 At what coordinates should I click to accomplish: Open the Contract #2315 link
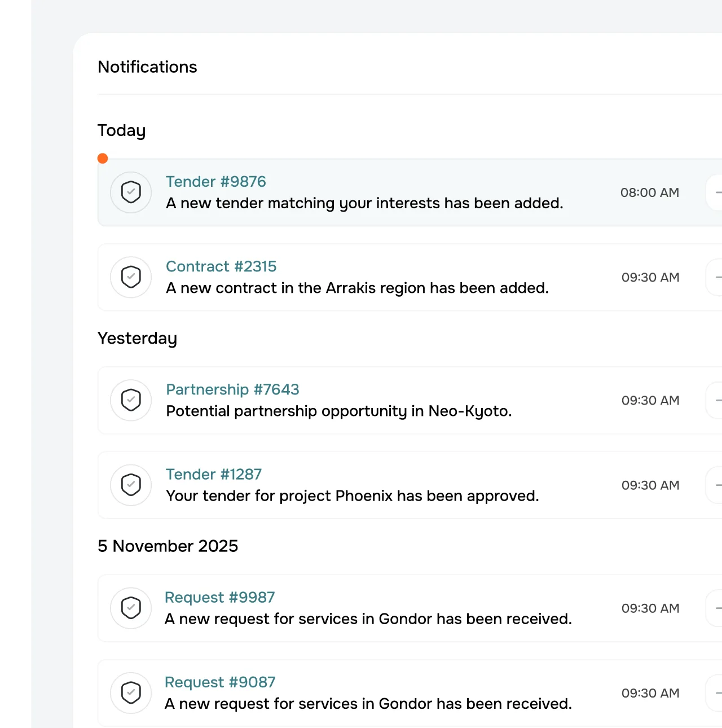coord(221,266)
